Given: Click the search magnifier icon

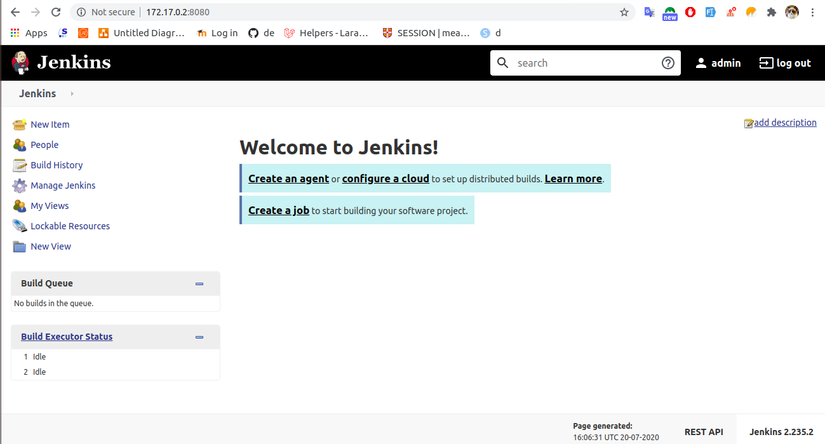Looking at the screenshot, I should 503,63.
